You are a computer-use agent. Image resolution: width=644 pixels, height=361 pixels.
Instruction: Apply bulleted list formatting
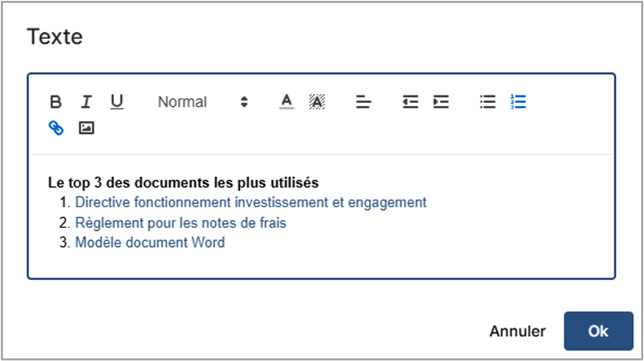(487, 102)
